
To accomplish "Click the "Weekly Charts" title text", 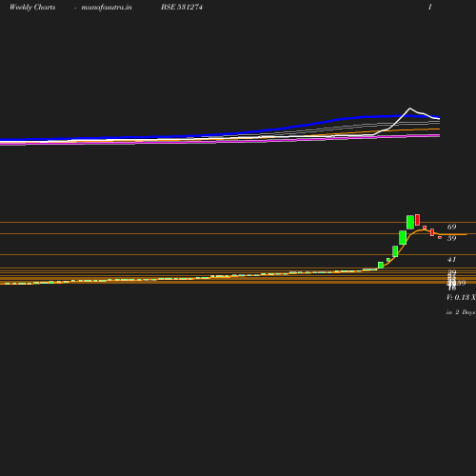I will tap(32, 8).
